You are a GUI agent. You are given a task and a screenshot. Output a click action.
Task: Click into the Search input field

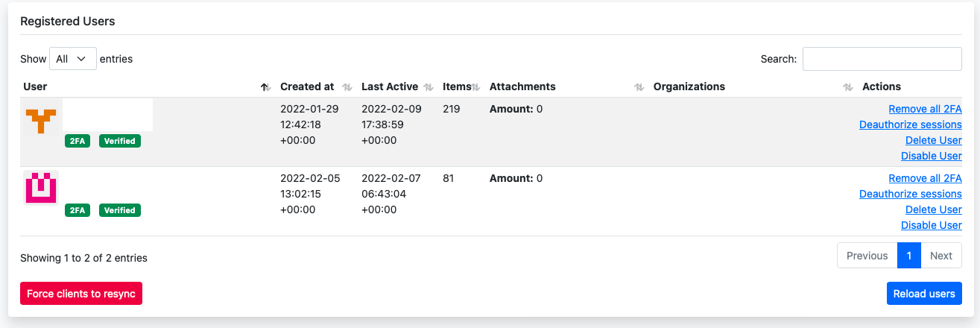[882, 59]
